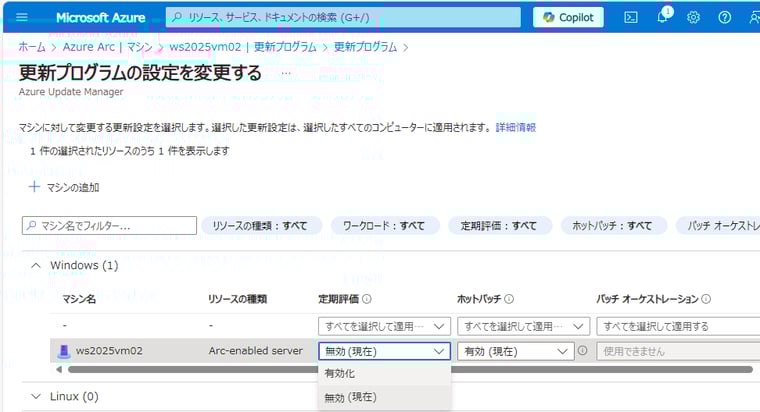Click マシンの追加 plus button

(64, 187)
